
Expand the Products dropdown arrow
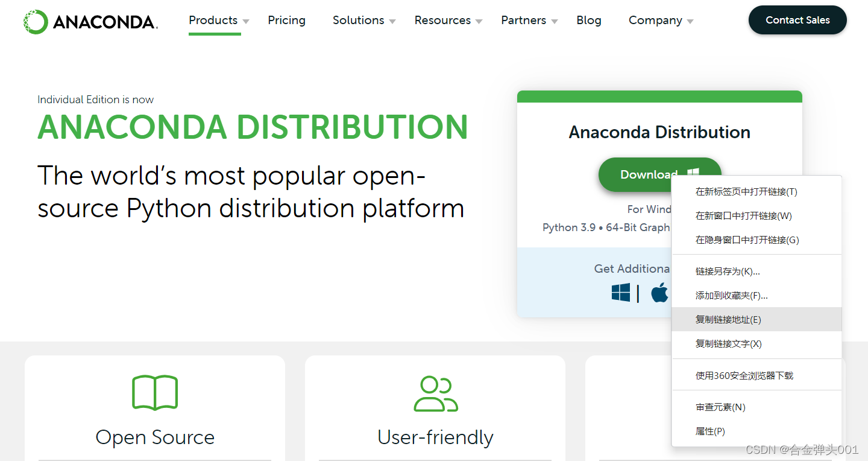[x=246, y=22]
